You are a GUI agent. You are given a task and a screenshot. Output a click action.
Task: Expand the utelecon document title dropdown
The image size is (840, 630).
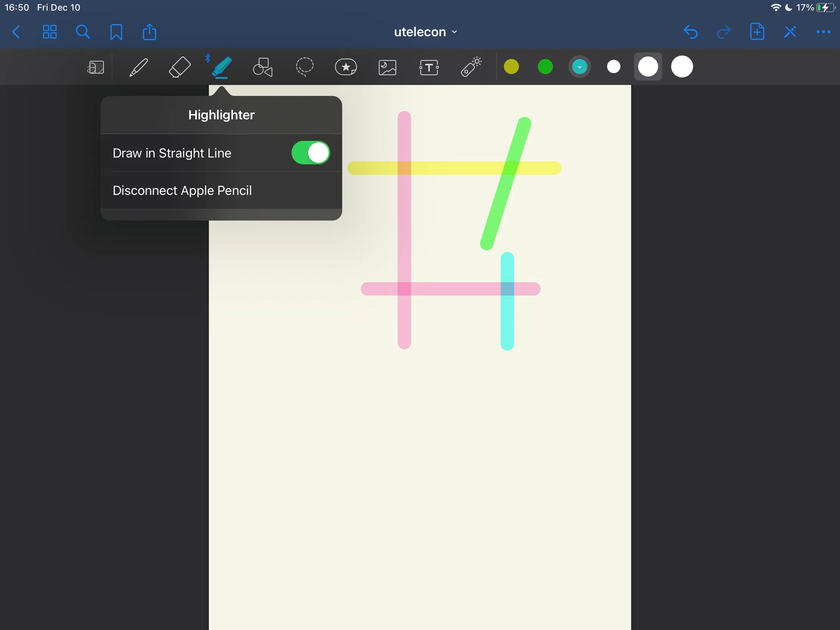[x=425, y=32]
